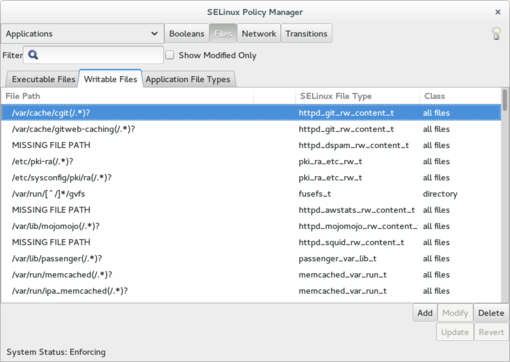Screen dimensions: 510x362
Task: Click the vertical scrollbar thumb
Action: (x=505, y=100)
